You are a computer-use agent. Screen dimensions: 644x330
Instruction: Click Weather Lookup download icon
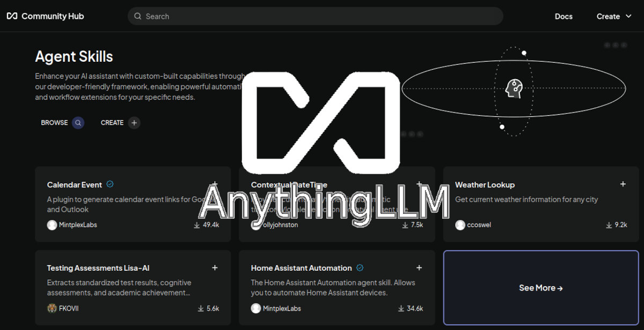coord(609,225)
